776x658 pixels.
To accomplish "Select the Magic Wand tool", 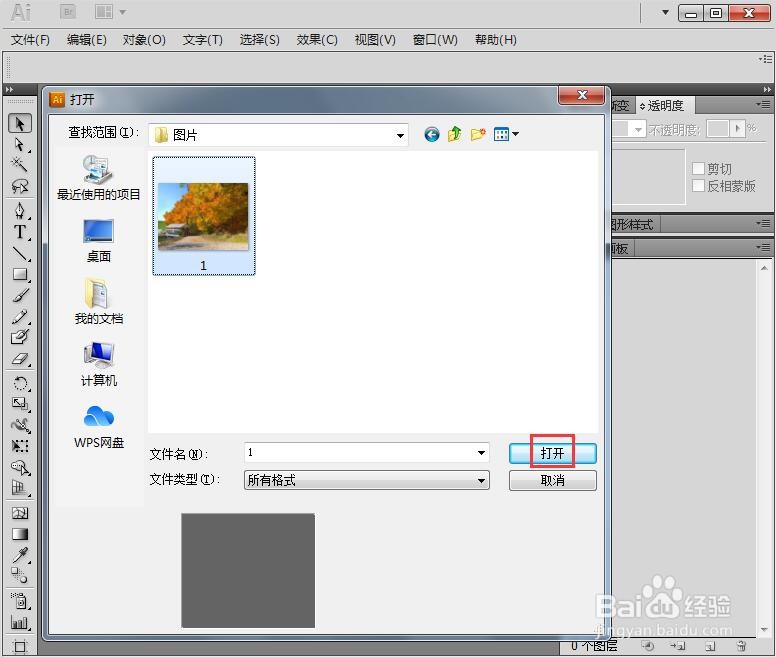I will [20, 165].
